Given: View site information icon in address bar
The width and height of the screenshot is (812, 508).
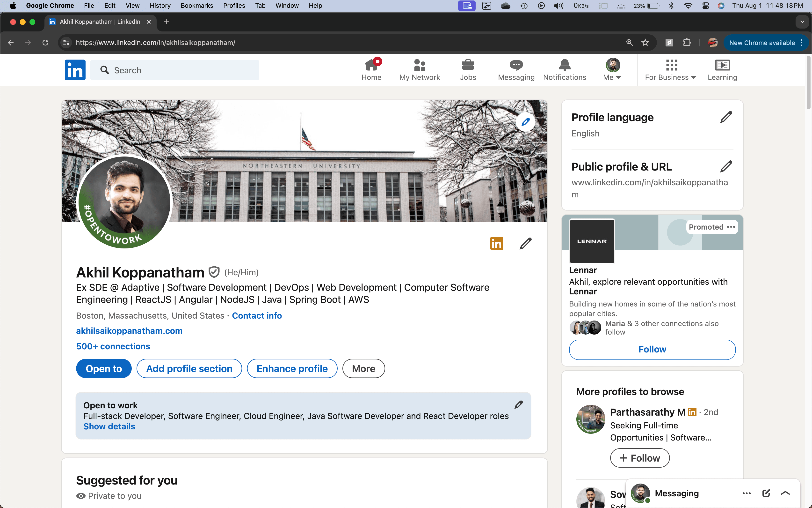Looking at the screenshot, I should point(66,43).
